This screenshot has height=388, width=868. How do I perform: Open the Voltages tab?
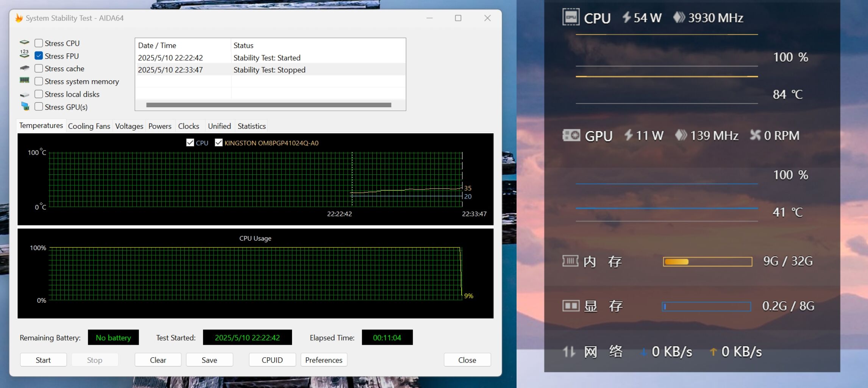[x=129, y=126]
